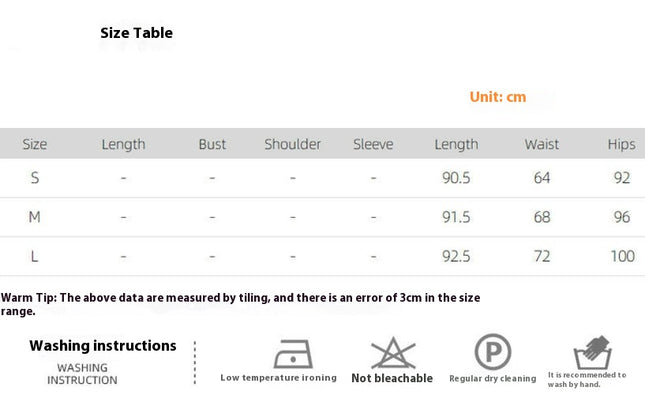Click the hips value 100

622,256
